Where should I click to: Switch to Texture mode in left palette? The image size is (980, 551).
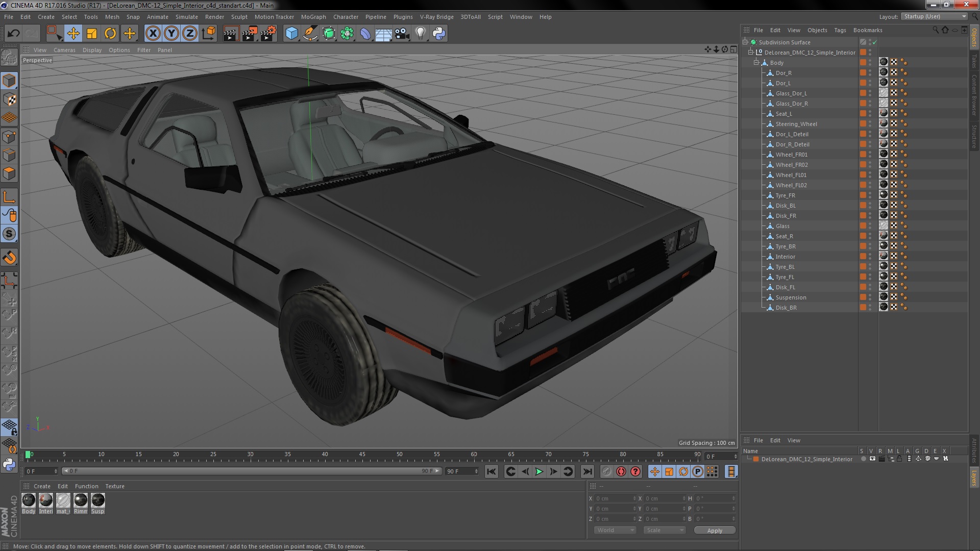click(9, 99)
